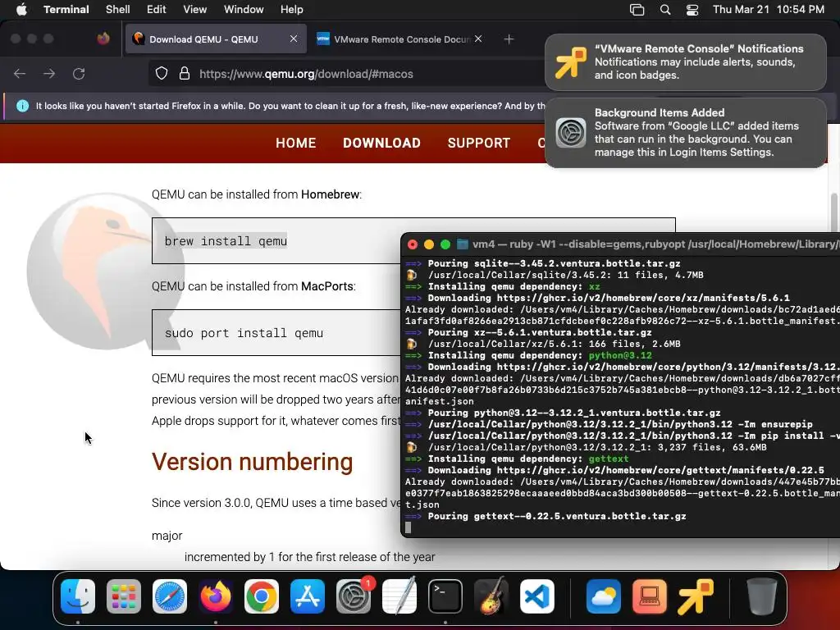Go back in Firefox
Viewport: 840px width, 630px height.
click(x=20, y=73)
